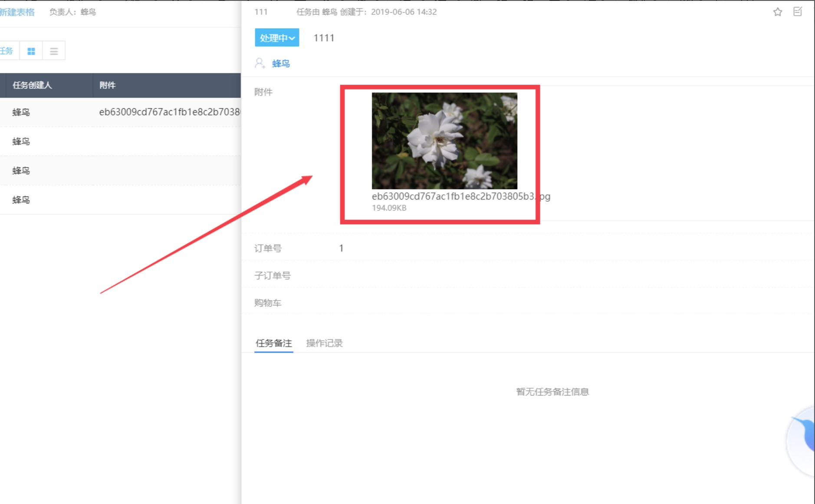
Task: Click the empty 子订单号 field
Action: coord(434,275)
